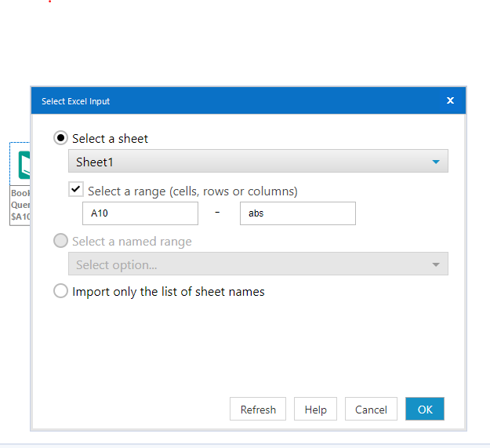
Task: Open Help for Excel input
Action: pyautogui.click(x=315, y=409)
